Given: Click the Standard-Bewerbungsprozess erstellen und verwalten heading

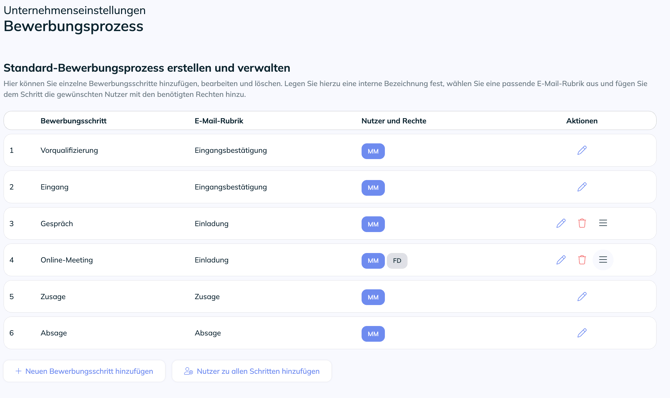Looking at the screenshot, I should 147,68.
